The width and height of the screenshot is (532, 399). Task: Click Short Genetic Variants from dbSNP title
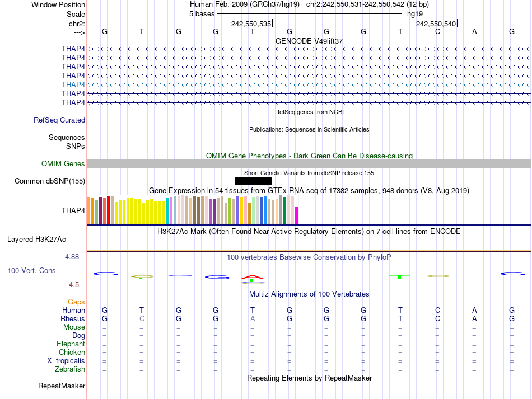pyautogui.click(x=309, y=173)
